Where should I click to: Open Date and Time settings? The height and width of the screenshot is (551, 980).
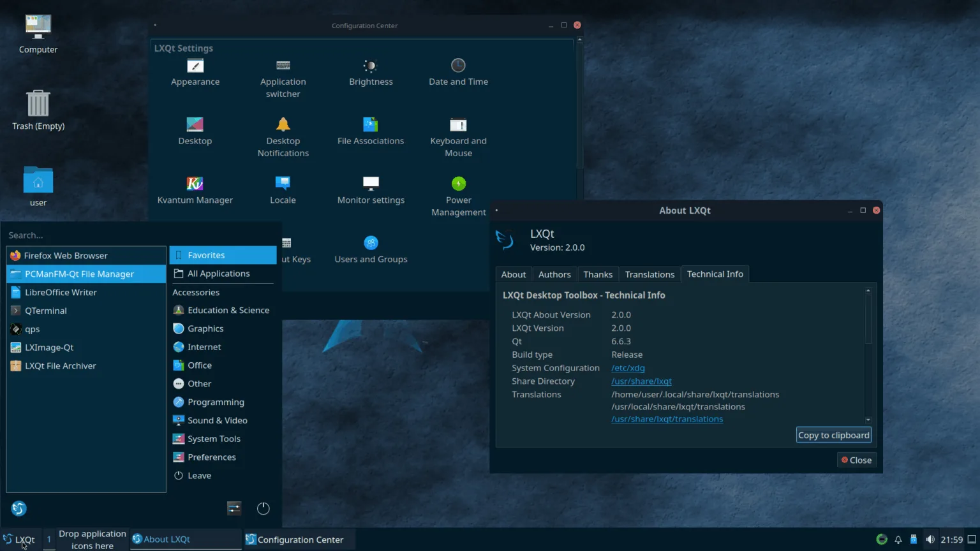[458, 70]
